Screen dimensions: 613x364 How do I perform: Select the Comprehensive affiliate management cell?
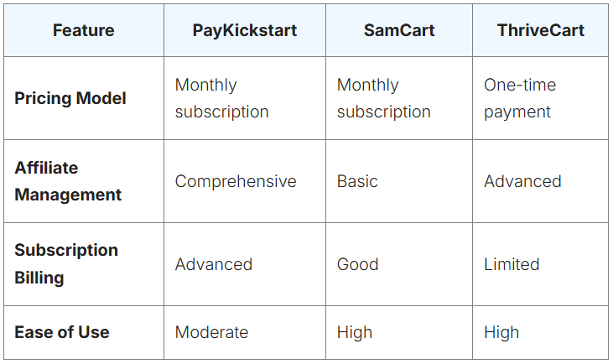pos(236,181)
